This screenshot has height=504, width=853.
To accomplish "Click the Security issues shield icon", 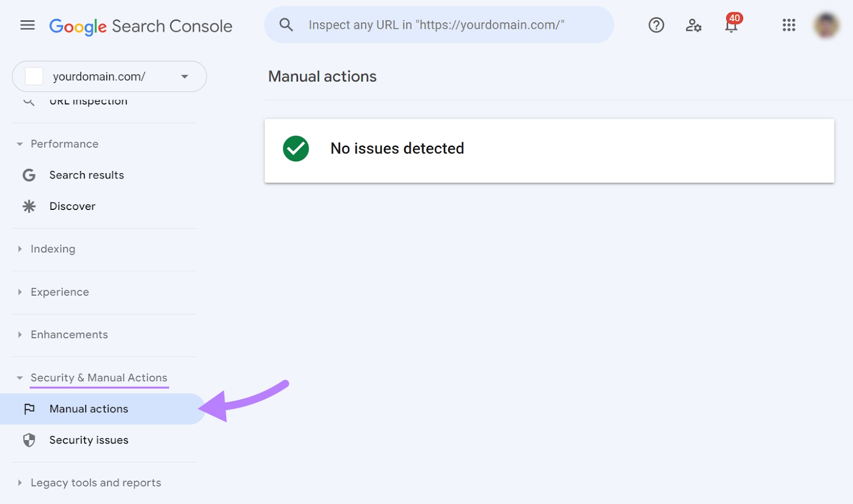I will (30, 440).
